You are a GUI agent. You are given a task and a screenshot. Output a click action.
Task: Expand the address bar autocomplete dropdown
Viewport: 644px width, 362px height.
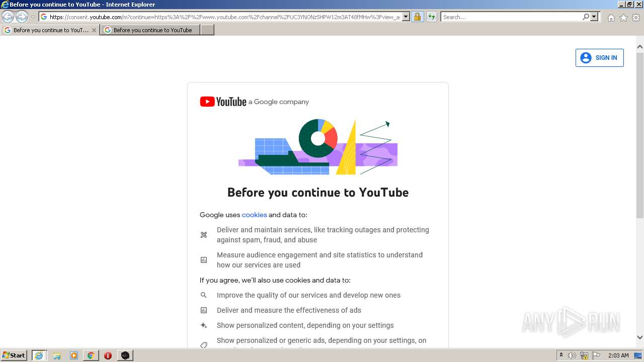tap(406, 17)
